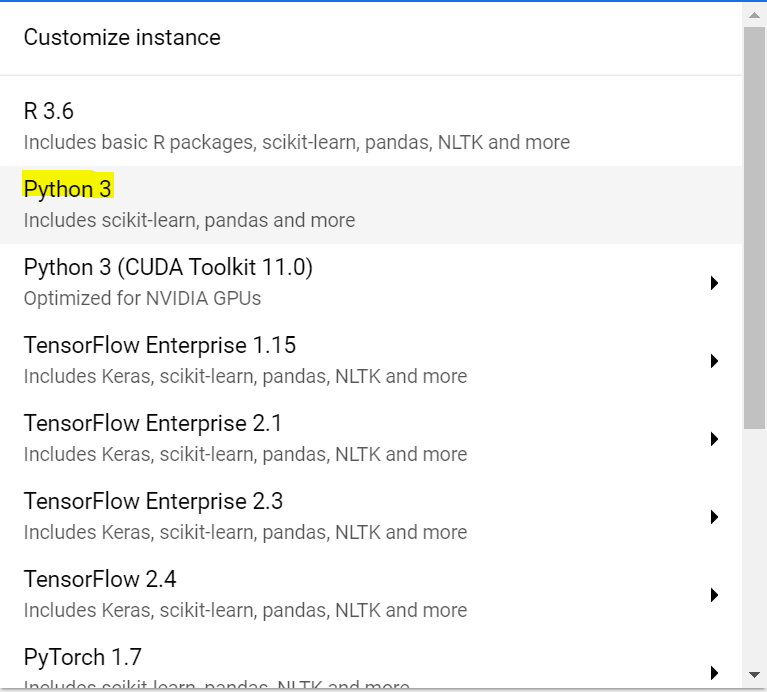The image size is (767, 692).
Task: Click 'Includes scikit-learn, pandas and more' description
Action: pos(189,220)
